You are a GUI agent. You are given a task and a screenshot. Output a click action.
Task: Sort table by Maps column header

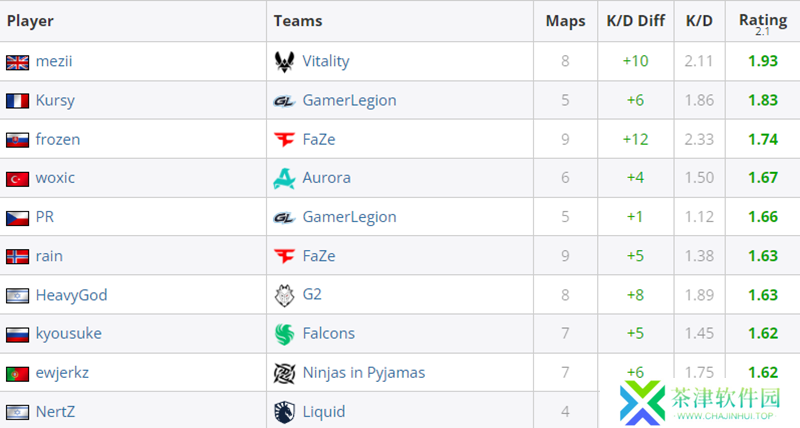tap(565, 21)
